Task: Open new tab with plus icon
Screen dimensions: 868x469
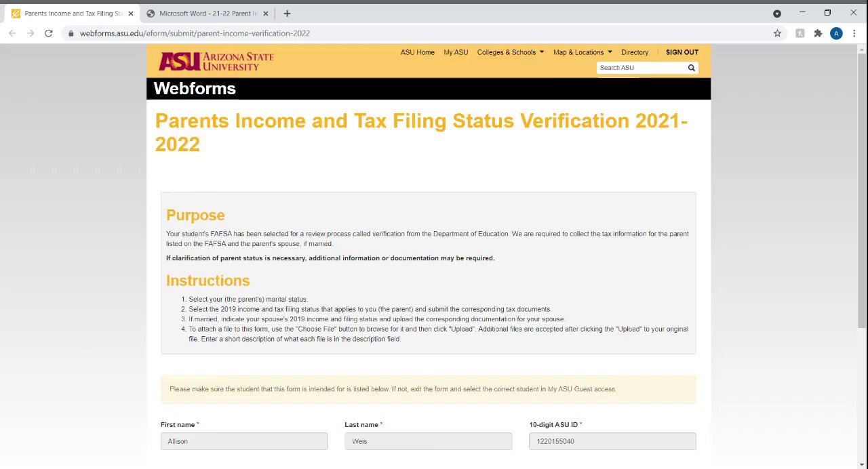Action: click(287, 14)
